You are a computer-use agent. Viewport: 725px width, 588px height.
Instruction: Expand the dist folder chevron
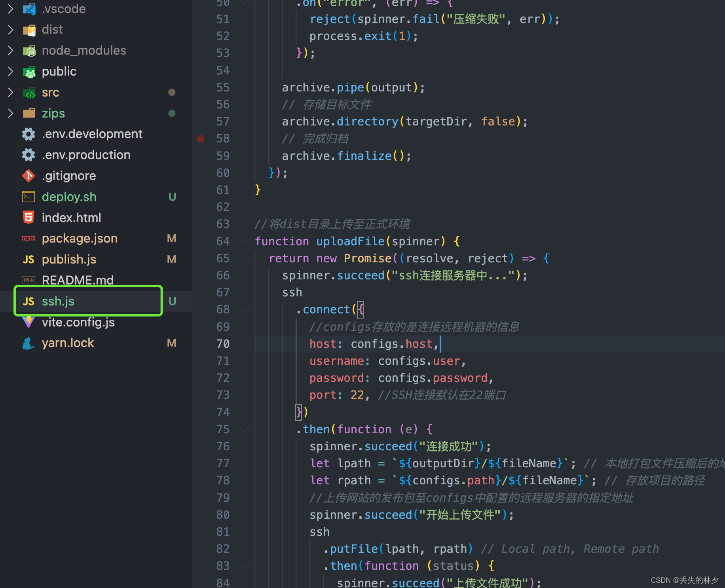tap(11, 29)
